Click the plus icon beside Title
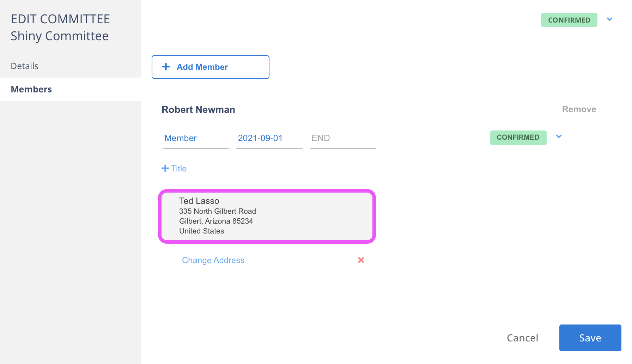This screenshot has width=632, height=364. [x=165, y=169]
